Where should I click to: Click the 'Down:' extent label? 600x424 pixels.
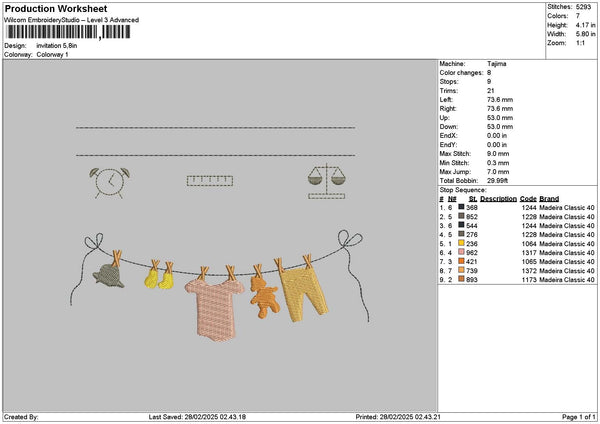tap(448, 127)
